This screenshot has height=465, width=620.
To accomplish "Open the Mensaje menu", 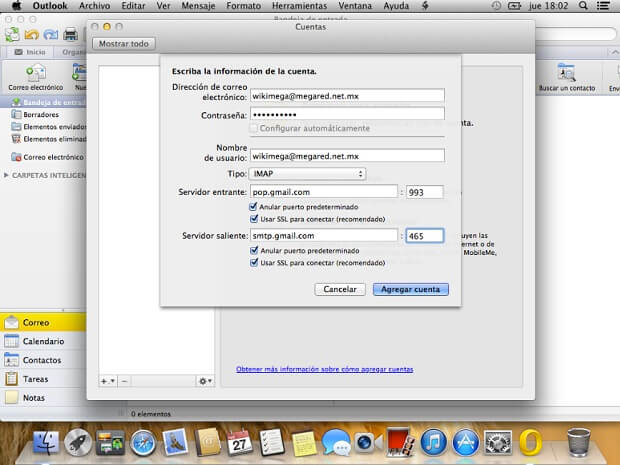I will [x=198, y=6].
